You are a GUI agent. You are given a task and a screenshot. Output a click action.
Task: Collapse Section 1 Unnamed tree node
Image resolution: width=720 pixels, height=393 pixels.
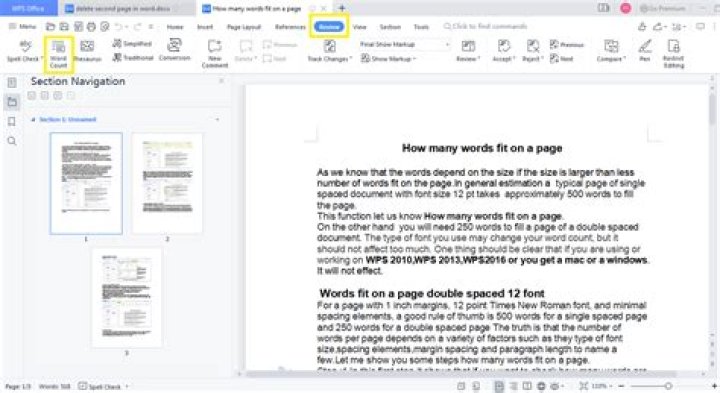tap(33, 119)
